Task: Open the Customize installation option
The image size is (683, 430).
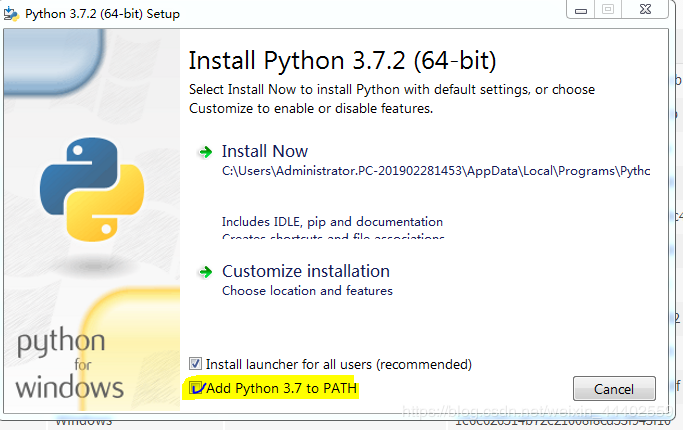Action: pyautogui.click(x=305, y=271)
